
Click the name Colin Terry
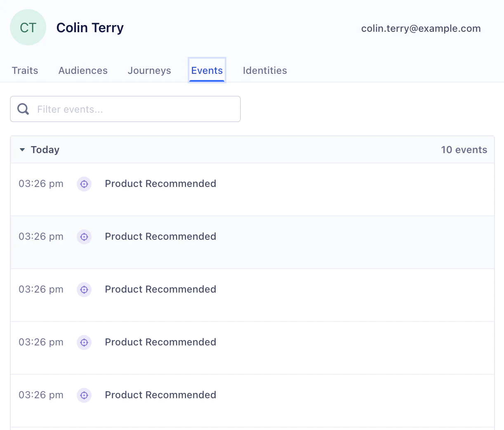(90, 28)
